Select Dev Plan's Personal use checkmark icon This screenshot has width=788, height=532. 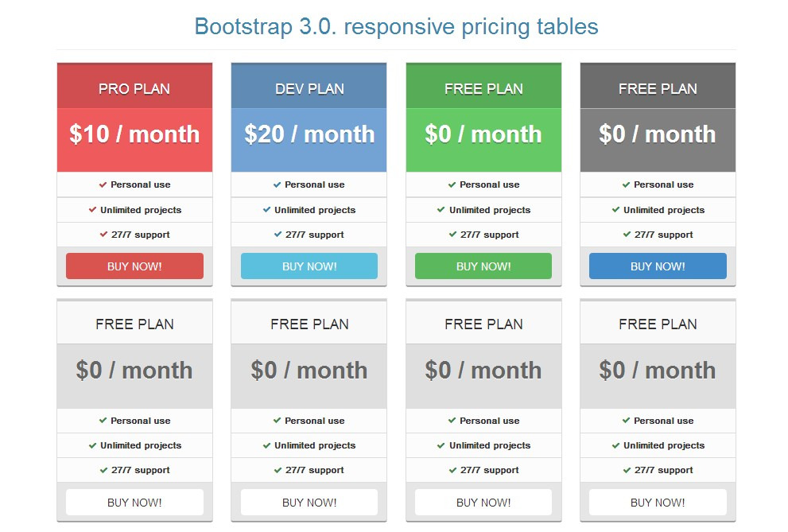277,184
